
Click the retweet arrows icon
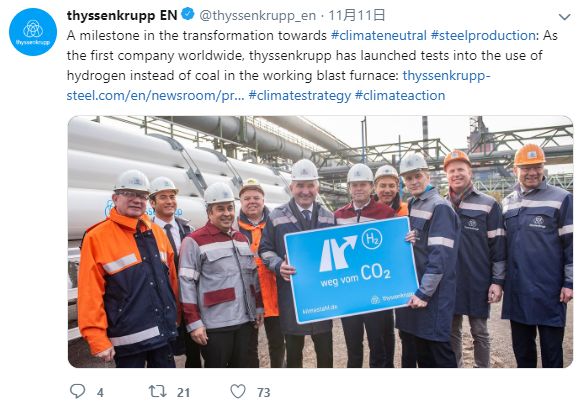[158, 391]
